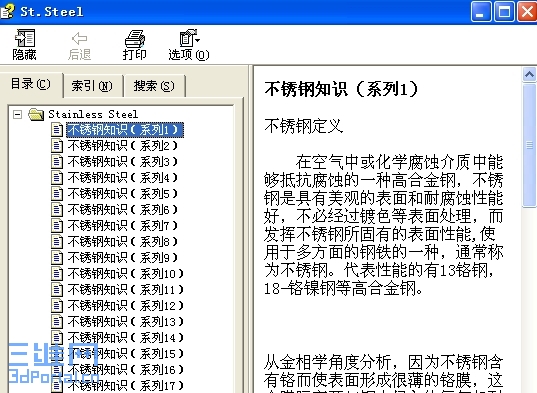Click page icon beside 系列1 topic
Image resolution: width=537 pixels, height=393 pixels.
tap(57, 130)
